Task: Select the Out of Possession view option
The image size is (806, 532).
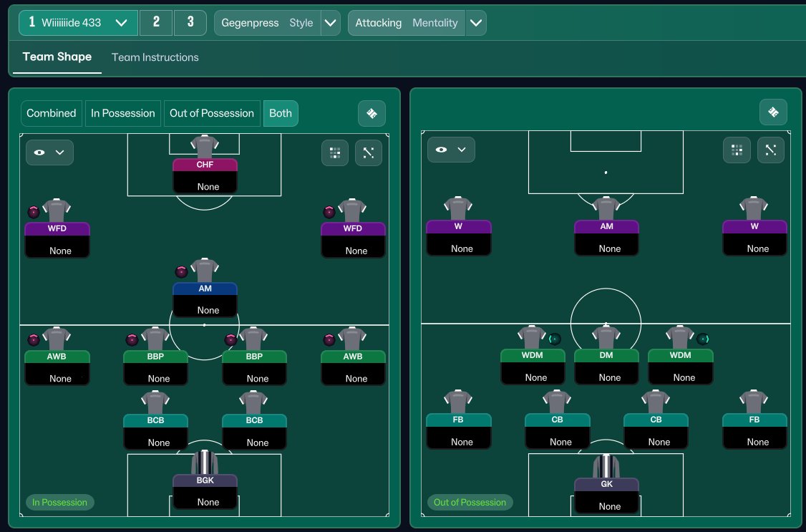Action: click(212, 113)
